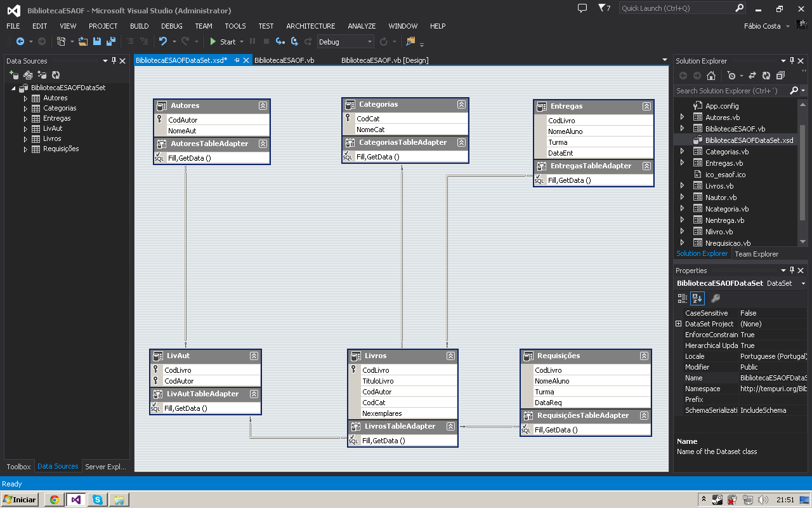Collapse the LivrosTableAdapter section
The width and height of the screenshot is (812, 508).
coord(450,427)
